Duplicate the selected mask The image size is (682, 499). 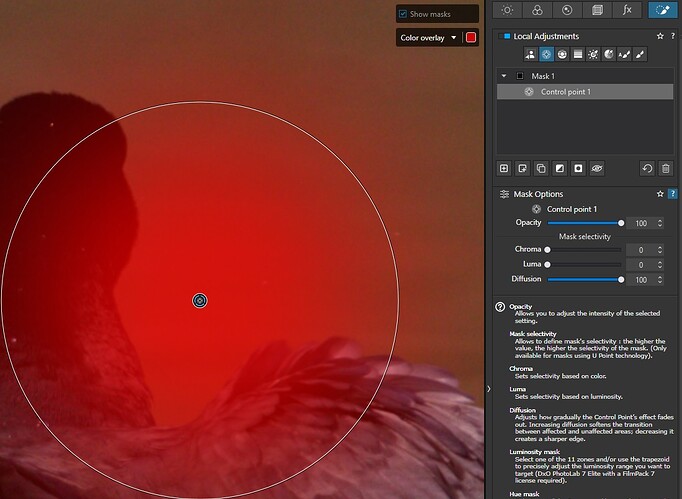click(x=540, y=168)
